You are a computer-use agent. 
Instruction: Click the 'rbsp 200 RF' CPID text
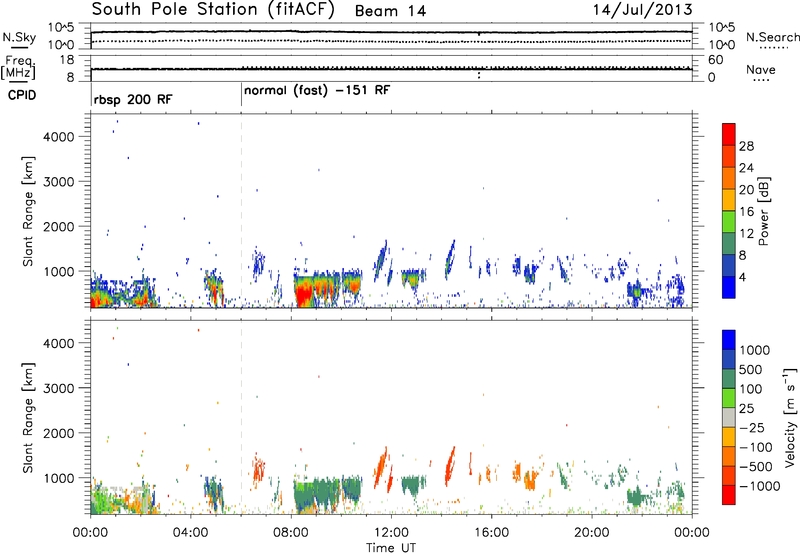pyautogui.click(x=133, y=99)
